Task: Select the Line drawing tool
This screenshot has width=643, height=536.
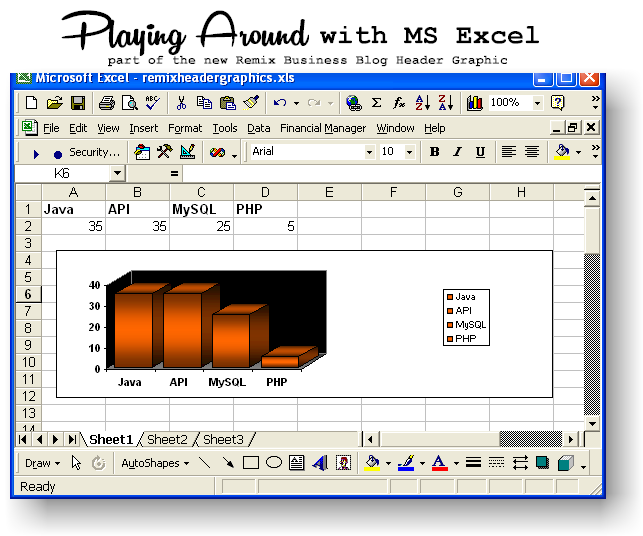Action: click(x=204, y=463)
